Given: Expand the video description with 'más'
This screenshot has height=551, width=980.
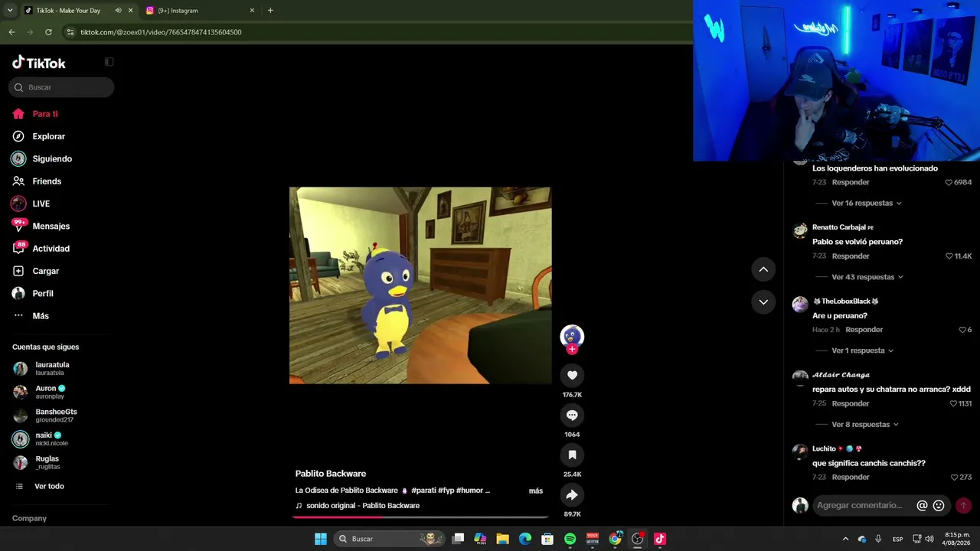Looking at the screenshot, I should (x=536, y=491).
